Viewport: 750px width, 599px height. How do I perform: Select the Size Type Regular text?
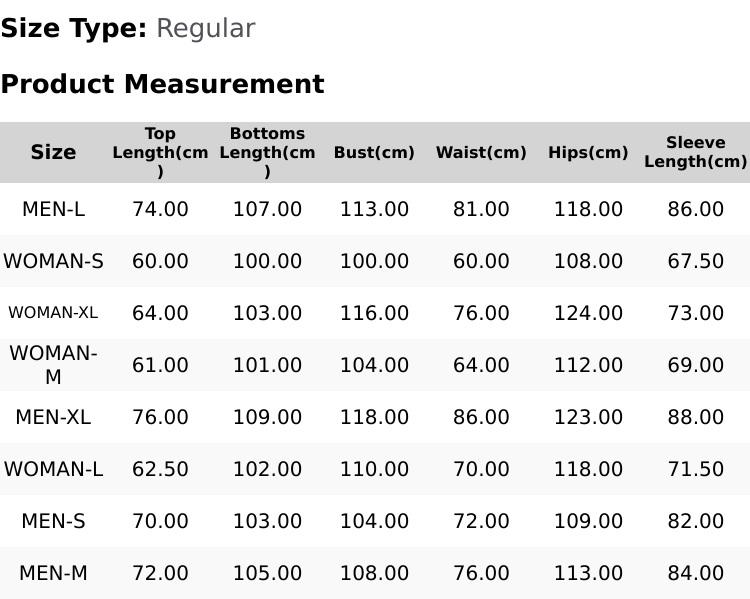click(x=128, y=29)
